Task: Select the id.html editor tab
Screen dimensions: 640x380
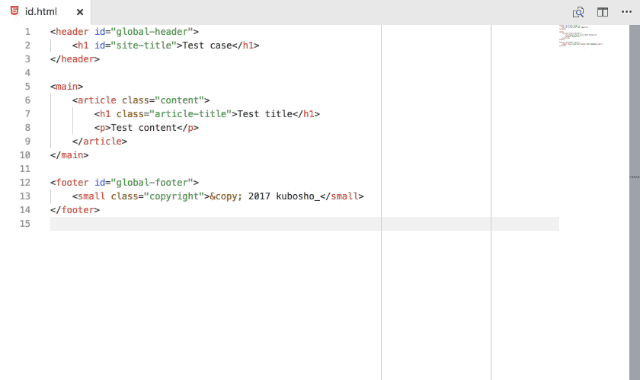Action: [45, 12]
